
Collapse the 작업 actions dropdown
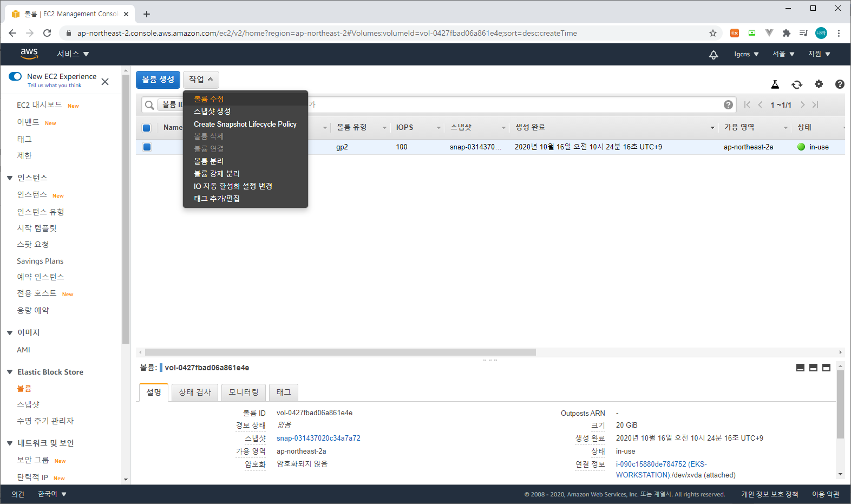click(x=201, y=80)
